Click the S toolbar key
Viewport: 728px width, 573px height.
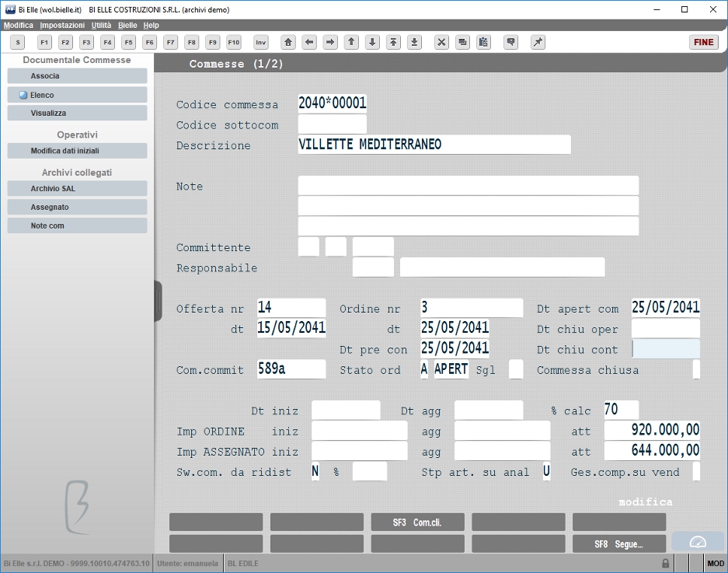point(18,42)
